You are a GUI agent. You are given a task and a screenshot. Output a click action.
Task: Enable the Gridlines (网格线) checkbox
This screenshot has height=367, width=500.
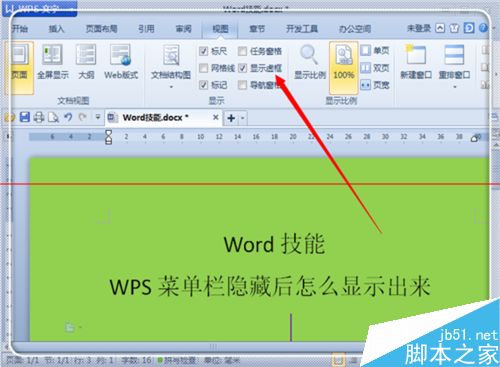point(203,68)
